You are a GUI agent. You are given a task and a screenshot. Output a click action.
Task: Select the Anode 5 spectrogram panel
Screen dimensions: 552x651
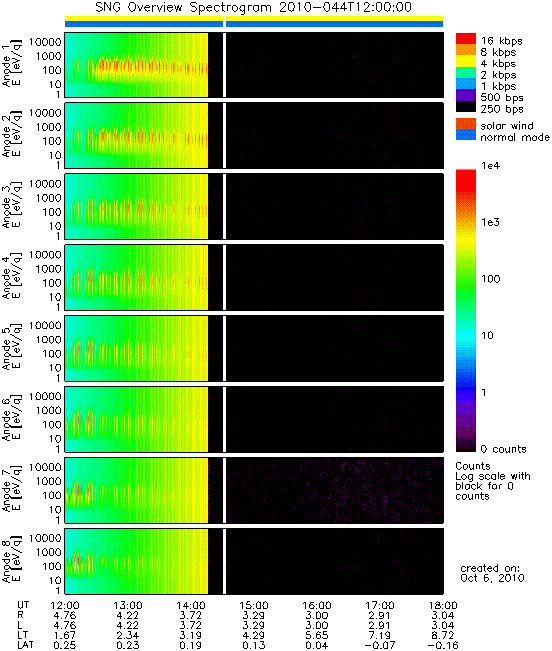point(254,348)
